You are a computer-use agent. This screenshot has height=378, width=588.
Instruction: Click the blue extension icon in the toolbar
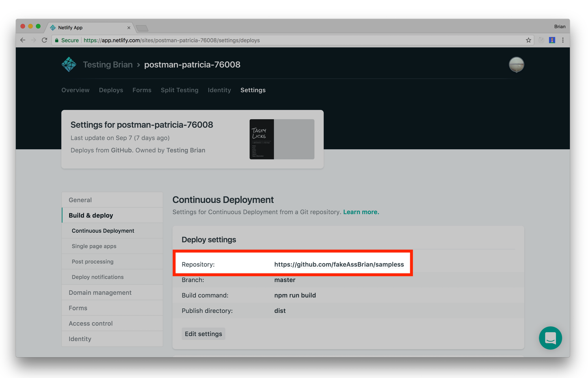tap(551, 40)
